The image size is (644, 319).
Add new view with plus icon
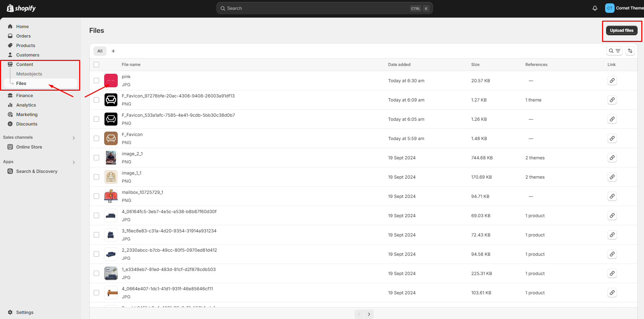(x=113, y=51)
